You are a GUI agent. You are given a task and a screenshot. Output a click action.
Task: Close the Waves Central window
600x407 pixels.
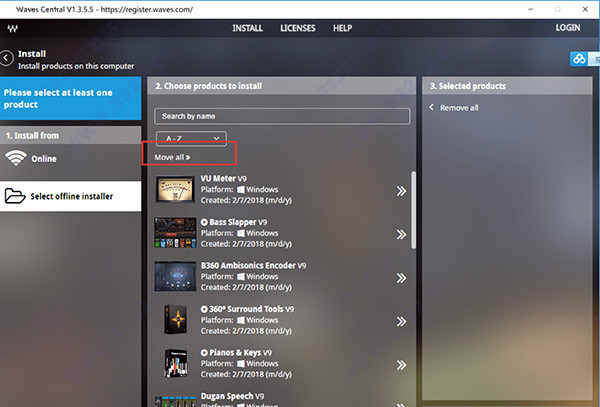tap(585, 9)
